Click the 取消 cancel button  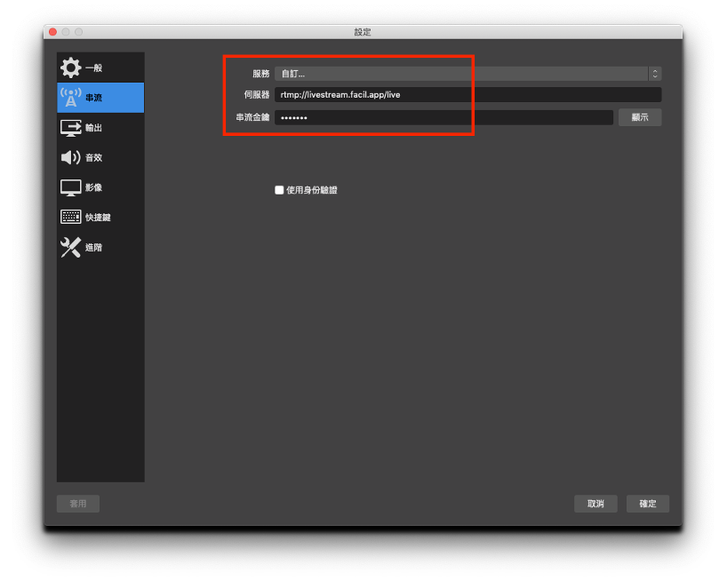tap(595, 504)
